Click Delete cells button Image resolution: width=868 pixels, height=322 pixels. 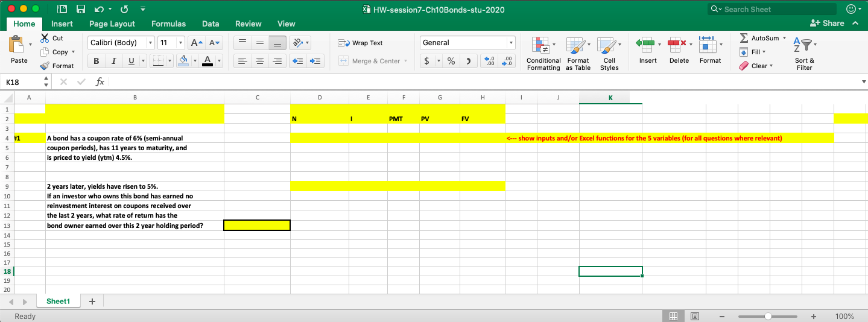point(679,49)
